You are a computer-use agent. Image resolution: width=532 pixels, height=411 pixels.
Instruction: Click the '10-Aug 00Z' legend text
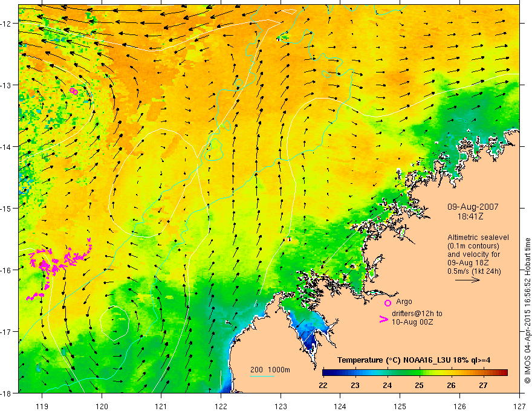pos(412,322)
